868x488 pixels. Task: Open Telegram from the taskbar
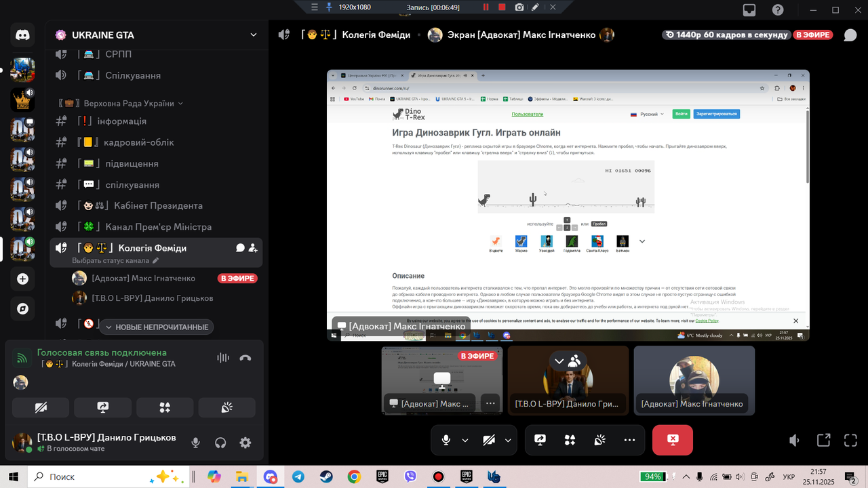[x=298, y=476]
